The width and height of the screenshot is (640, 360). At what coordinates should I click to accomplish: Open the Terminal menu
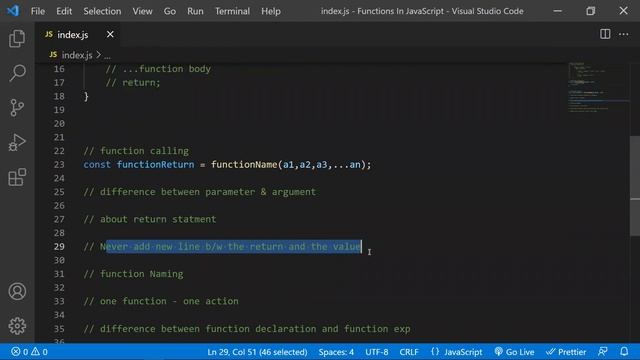click(232, 11)
